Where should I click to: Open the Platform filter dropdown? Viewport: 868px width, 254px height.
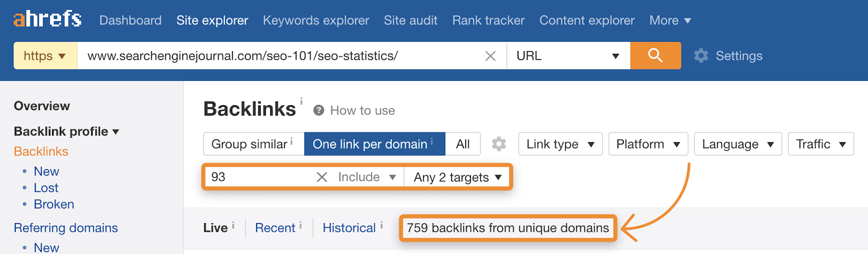[x=648, y=144]
